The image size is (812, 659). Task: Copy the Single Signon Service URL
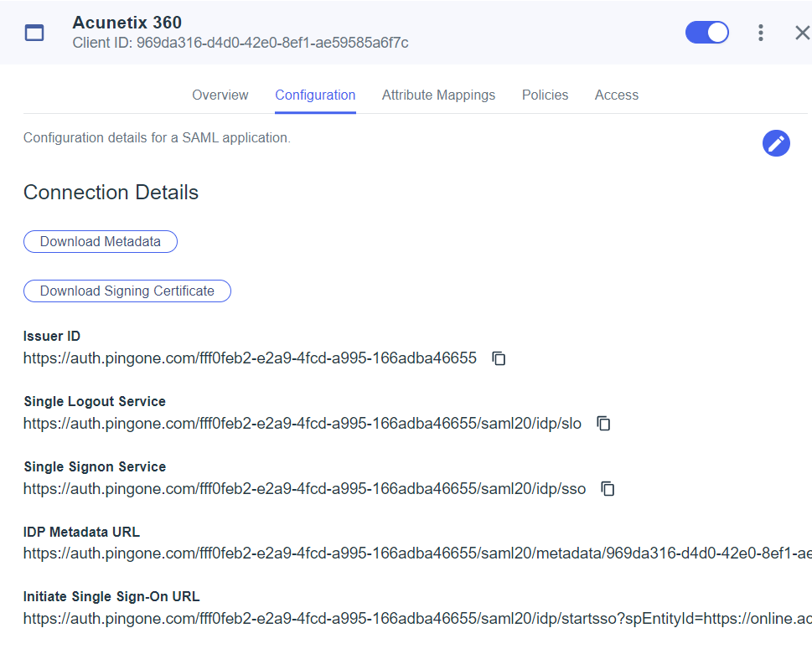click(x=608, y=489)
